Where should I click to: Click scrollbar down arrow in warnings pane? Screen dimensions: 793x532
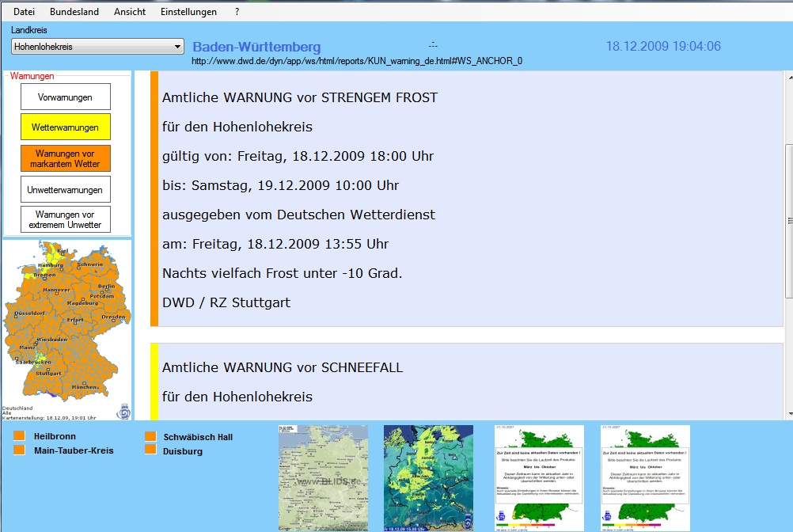pos(787,412)
